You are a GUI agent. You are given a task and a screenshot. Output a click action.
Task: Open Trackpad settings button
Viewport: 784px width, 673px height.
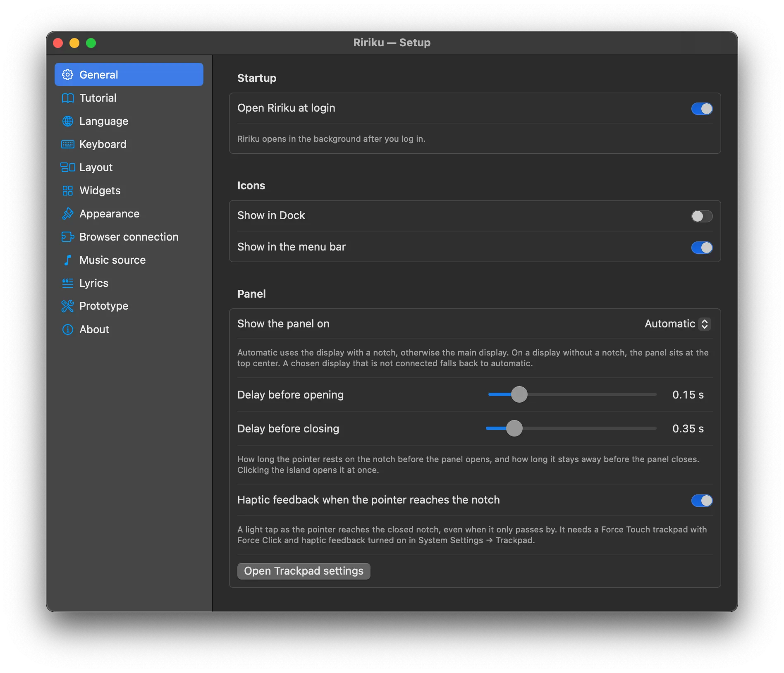(304, 571)
